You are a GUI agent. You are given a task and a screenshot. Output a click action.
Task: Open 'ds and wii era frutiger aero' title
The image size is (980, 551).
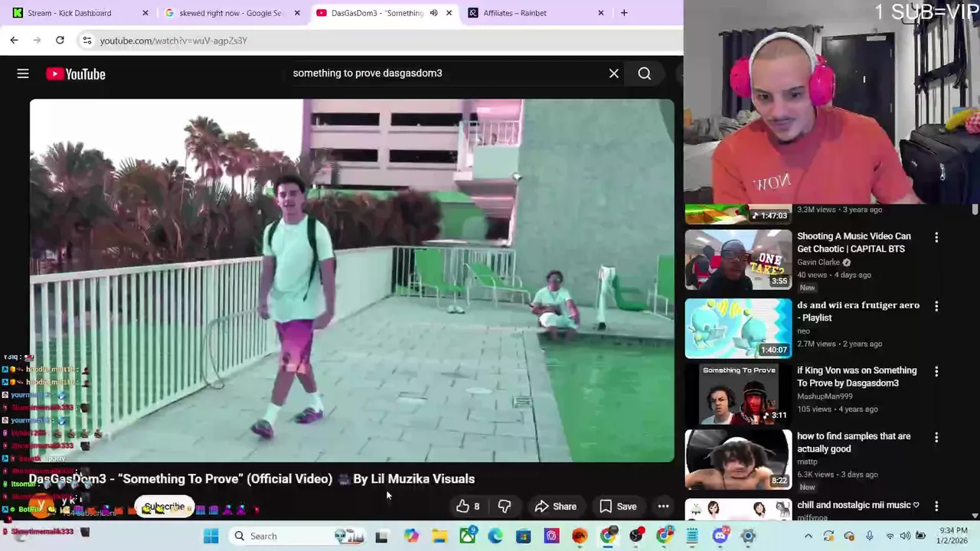(858, 311)
